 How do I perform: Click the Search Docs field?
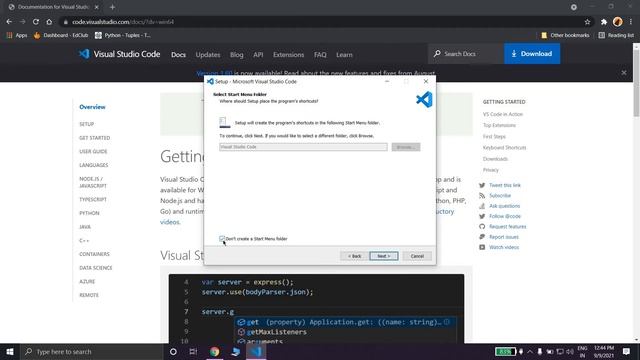click(x=466, y=53)
